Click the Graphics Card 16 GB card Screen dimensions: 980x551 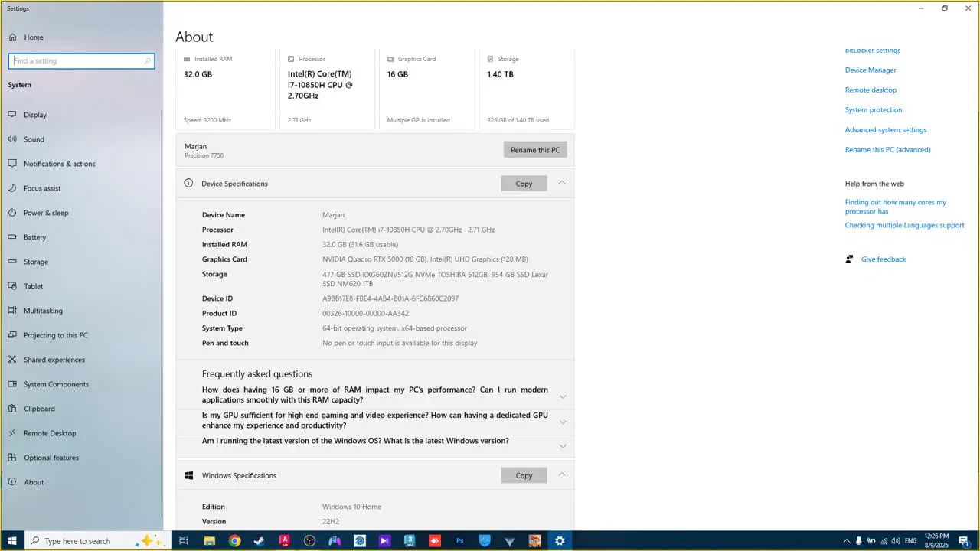point(427,90)
